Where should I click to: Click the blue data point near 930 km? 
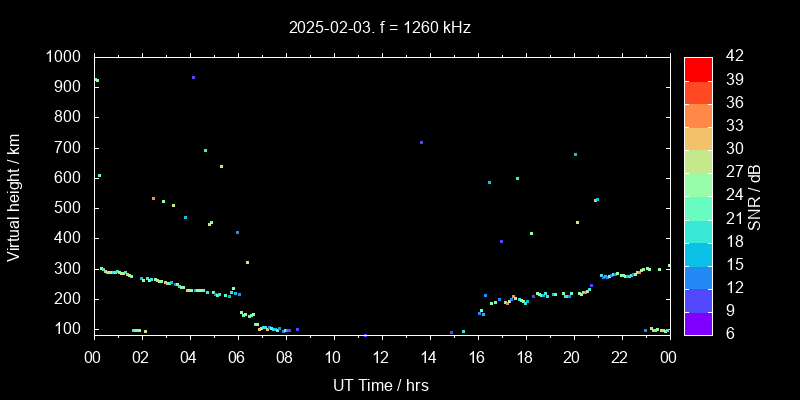[193, 77]
